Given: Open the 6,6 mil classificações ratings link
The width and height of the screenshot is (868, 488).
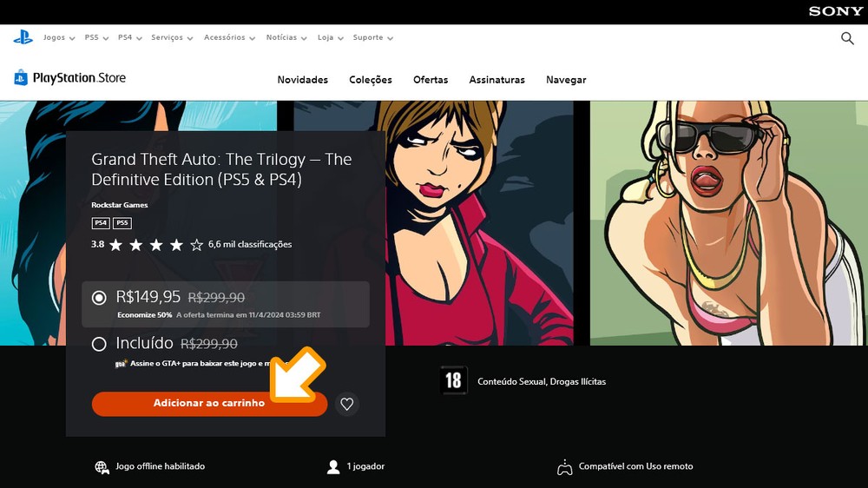Looking at the screenshot, I should [250, 245].
